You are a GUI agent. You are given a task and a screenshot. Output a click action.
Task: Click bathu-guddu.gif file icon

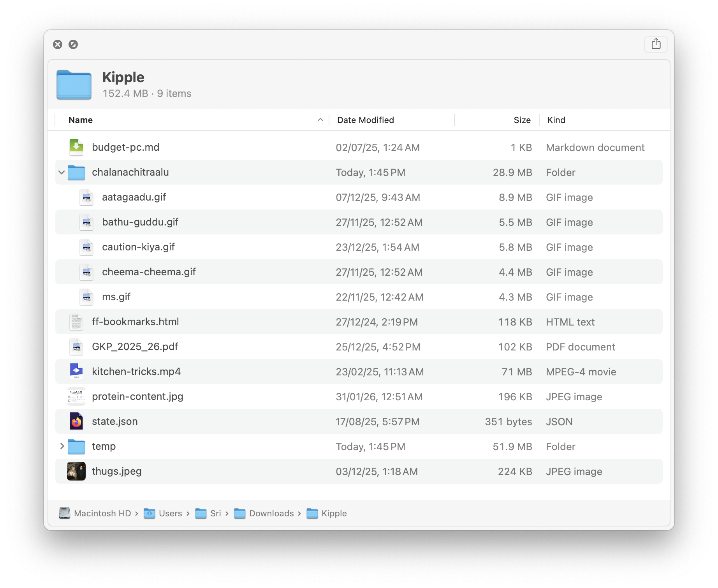pyautogui.click(x=86, y=222)
